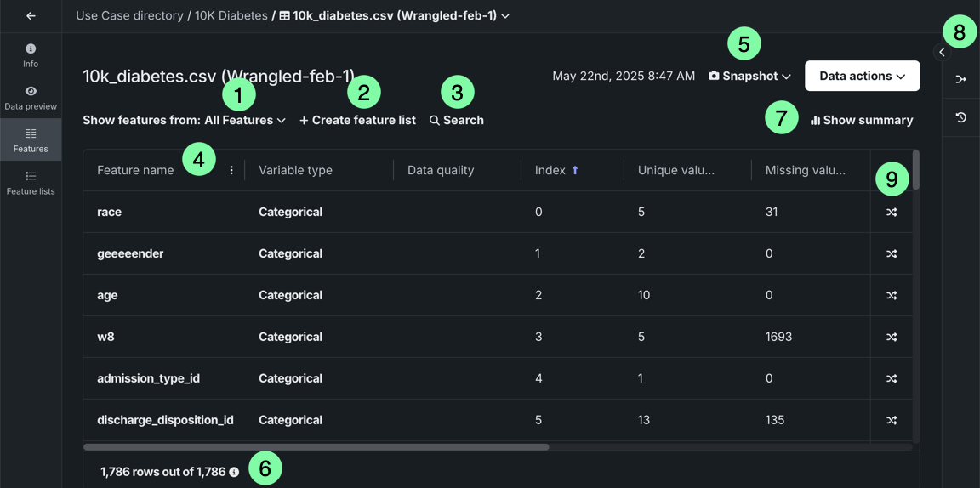Sort by the Index column arrow

click(575, 170)
